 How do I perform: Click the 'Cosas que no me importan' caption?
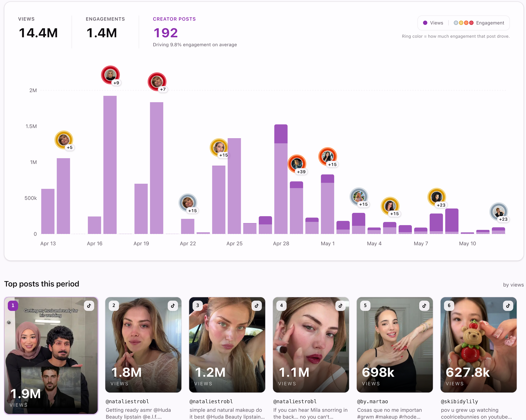tap(389, 413)
